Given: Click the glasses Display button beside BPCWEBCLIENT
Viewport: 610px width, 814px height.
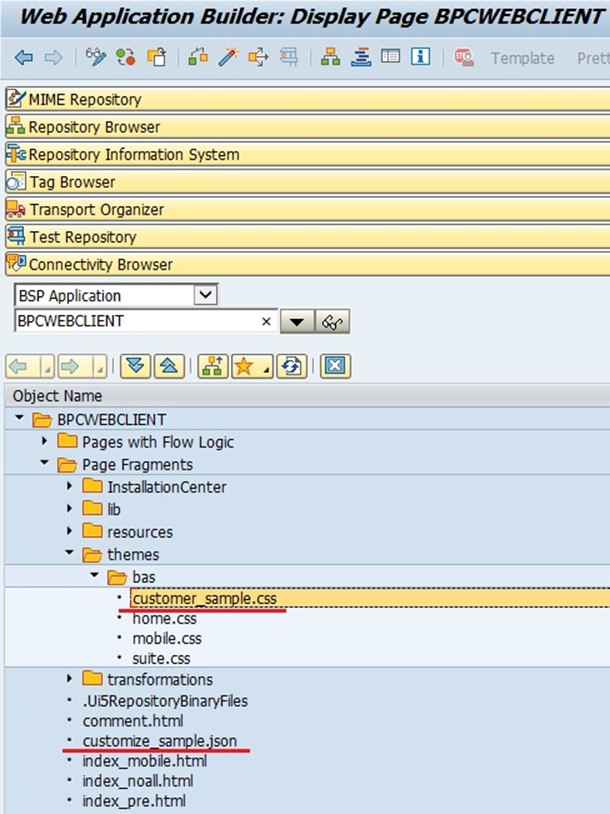Looking at the screenshot, I should (331, 322).
